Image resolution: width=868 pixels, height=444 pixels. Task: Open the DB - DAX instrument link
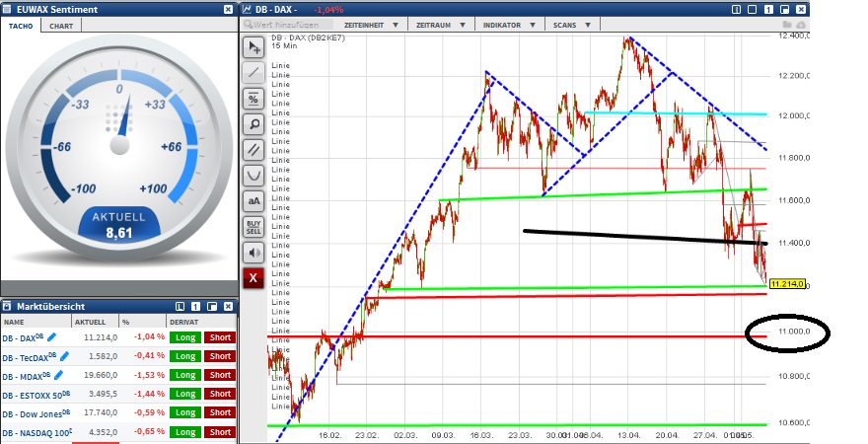coord(23,337)
